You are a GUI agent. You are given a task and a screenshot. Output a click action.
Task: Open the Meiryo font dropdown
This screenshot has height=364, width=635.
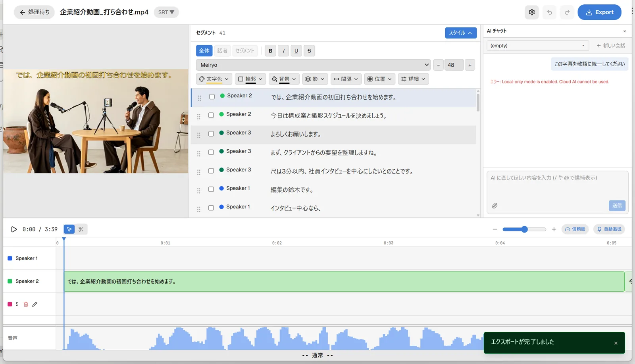[x=314, y=65]
